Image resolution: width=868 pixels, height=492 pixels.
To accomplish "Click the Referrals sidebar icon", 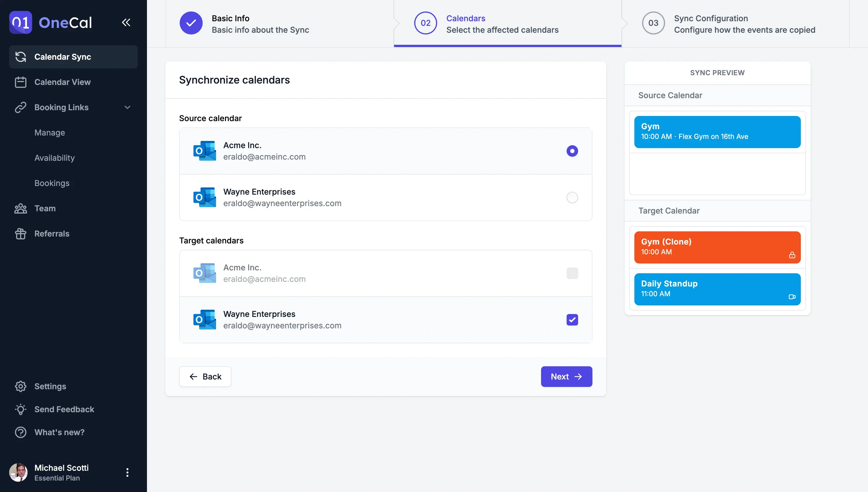I will pos(20,234).
